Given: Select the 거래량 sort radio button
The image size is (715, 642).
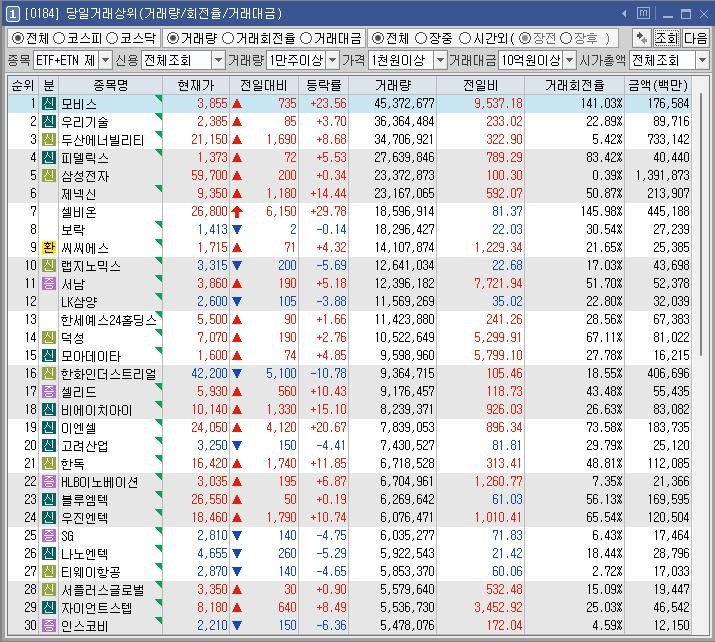Looking at the screenshot, I should [173, 38].
